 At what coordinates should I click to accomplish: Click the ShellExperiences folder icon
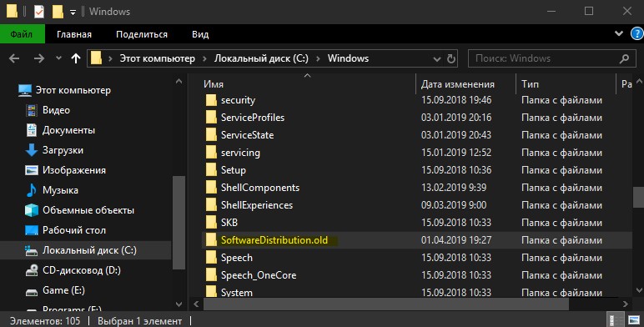point(211,205)
